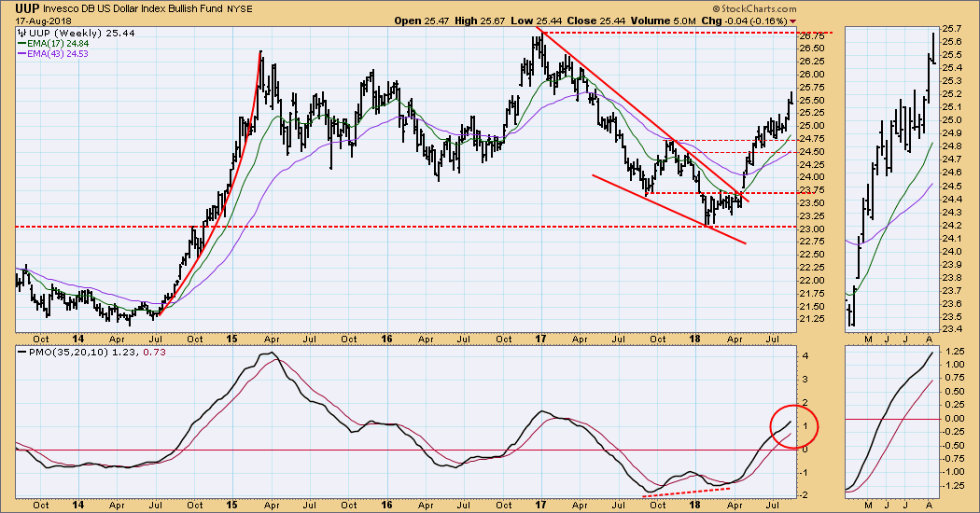This screenshot has width=980, height=513.
Task: Select the EMA(17) 24.84 legend entry
Action: pyautogui.click(x=54, y=44)
